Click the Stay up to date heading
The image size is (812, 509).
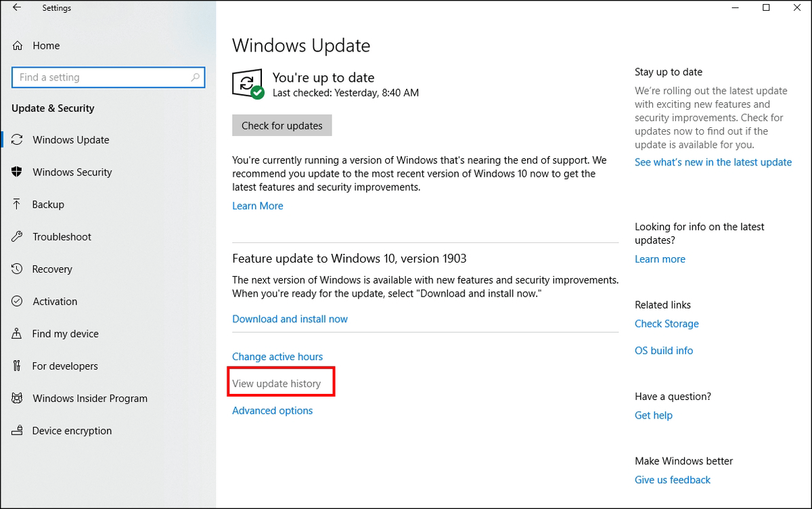[x=669, y=72]
